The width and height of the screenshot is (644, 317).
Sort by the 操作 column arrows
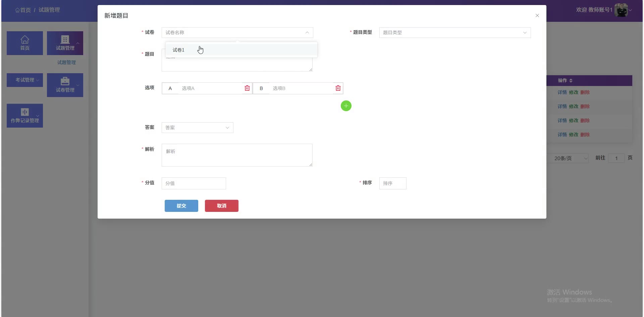[571, 81]
